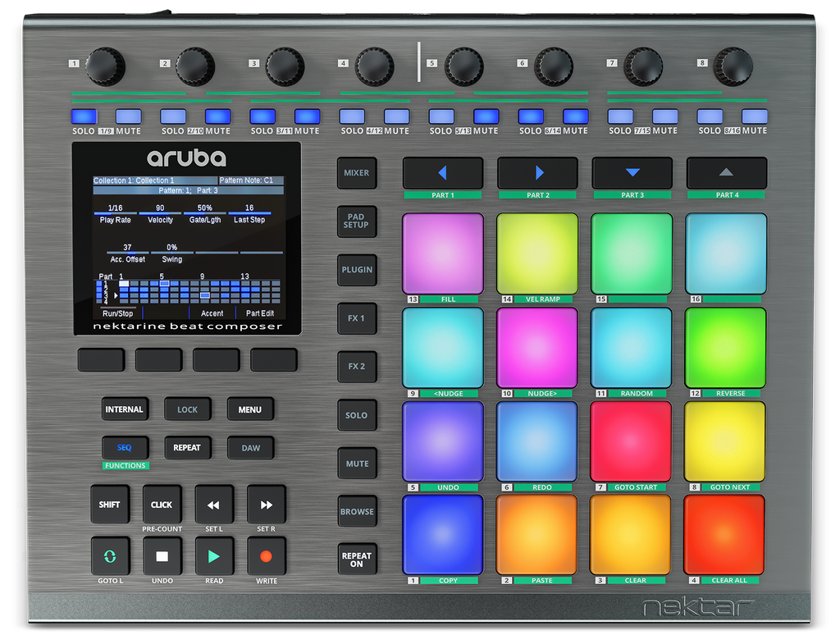
Task: Trigger yellow pad 8 labeled GOTO NEXT
Action: [725, 441]
